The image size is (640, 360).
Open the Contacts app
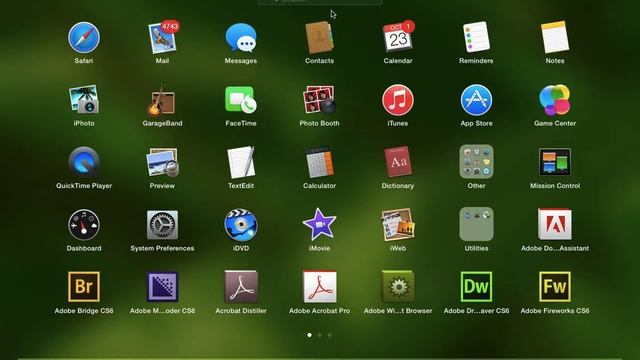pyautogui.click(x=319, y=38)
